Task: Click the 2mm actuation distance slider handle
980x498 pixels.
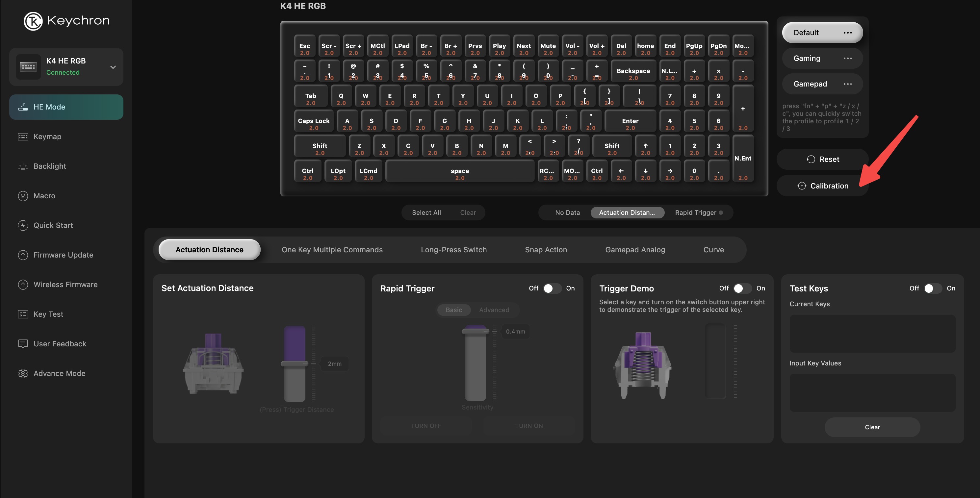Action: coord(295,364)
